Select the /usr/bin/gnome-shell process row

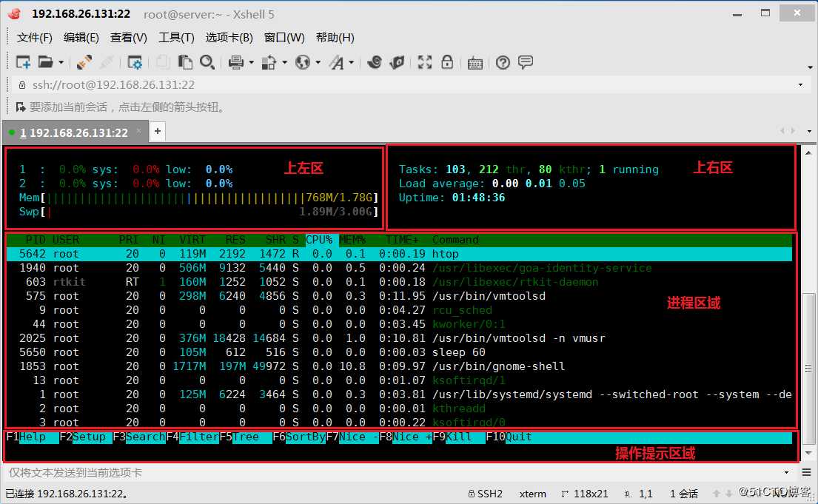pos(400,366)
